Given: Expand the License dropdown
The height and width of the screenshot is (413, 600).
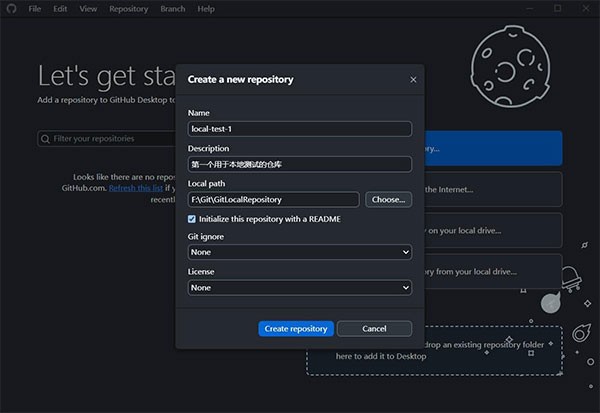Looking at the screenshot, I should 300,287.
